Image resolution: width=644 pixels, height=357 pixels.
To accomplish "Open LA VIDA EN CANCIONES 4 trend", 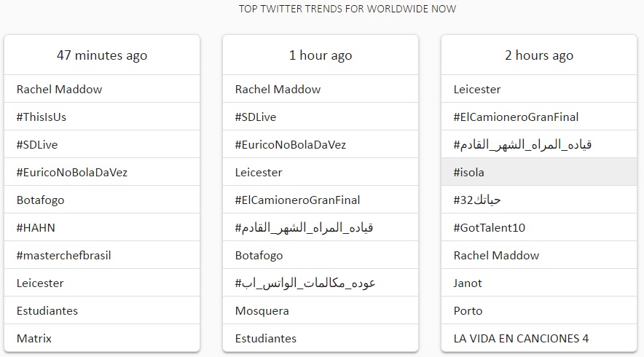I will (x=521, y=338).
